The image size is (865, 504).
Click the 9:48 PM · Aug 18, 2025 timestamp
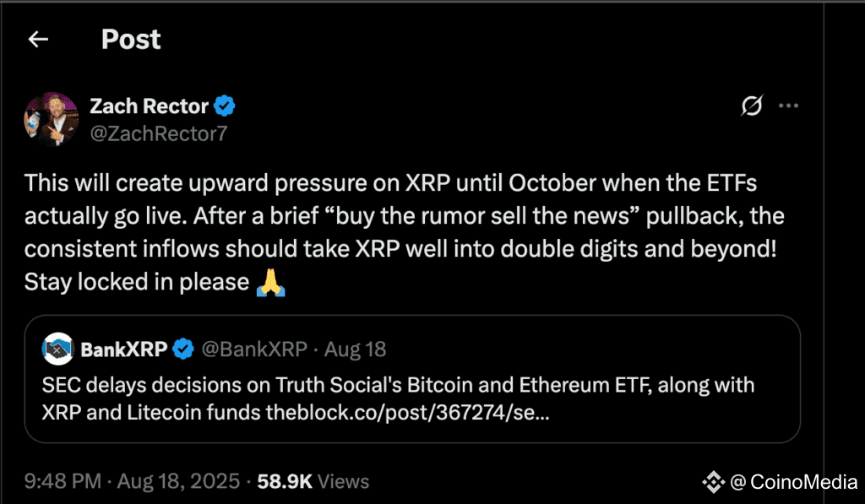[132, 481]
